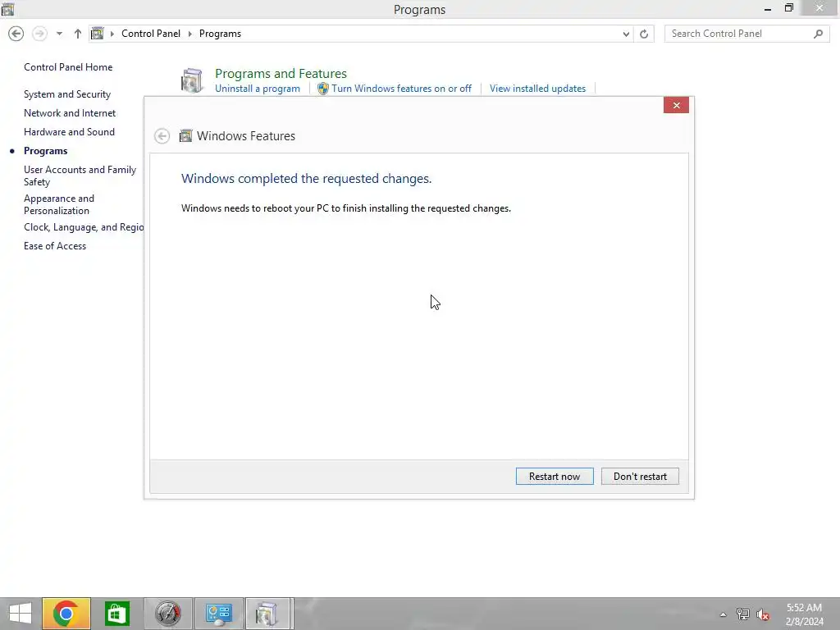This screenshot has height=630, width=840.
Task: Open Clock, Language, and Region category
Action: coord(84,227)
